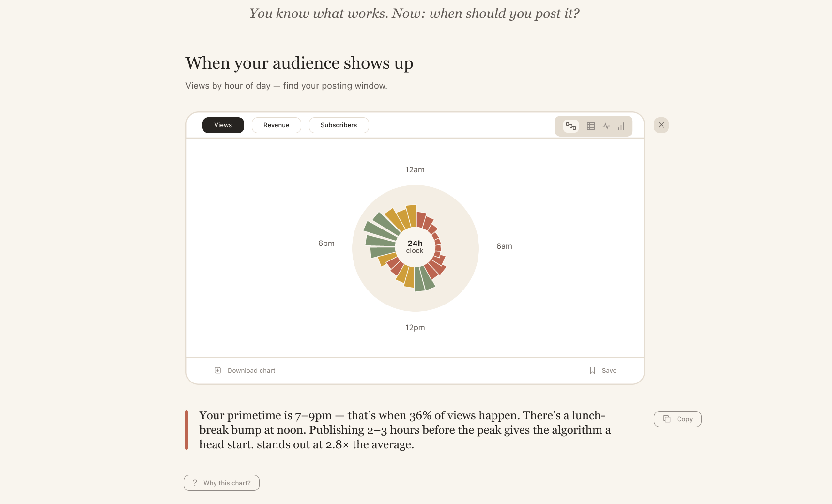Click the 6am label beside the chart
832x504 pixels.
[x=504, y=246]
